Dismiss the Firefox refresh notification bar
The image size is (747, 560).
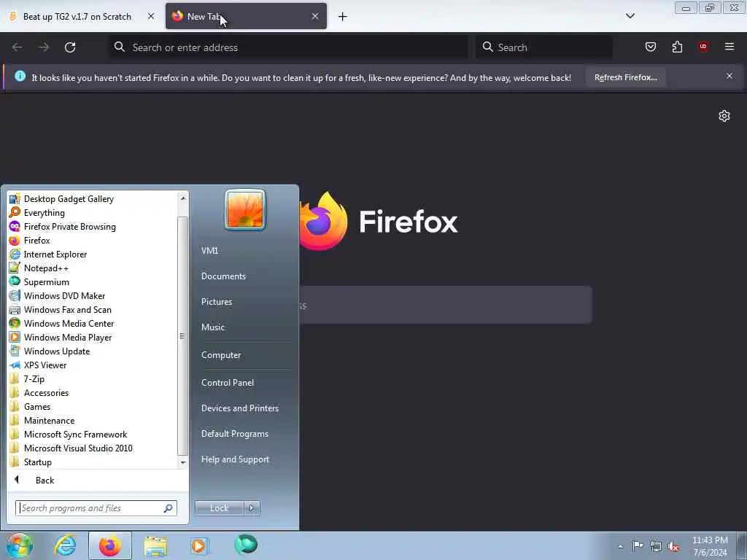[729, 76]
